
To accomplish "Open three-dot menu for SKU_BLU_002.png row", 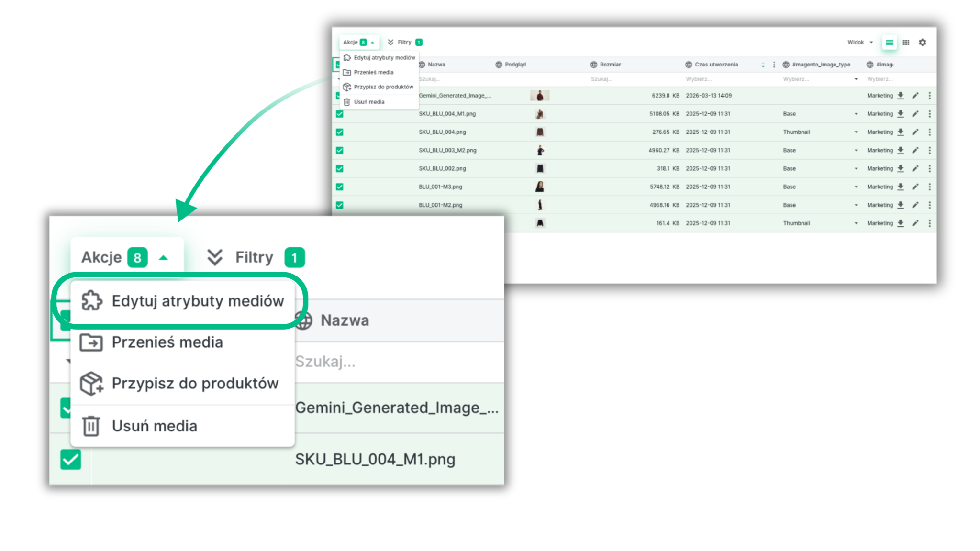I will click(x=929, y=168).
